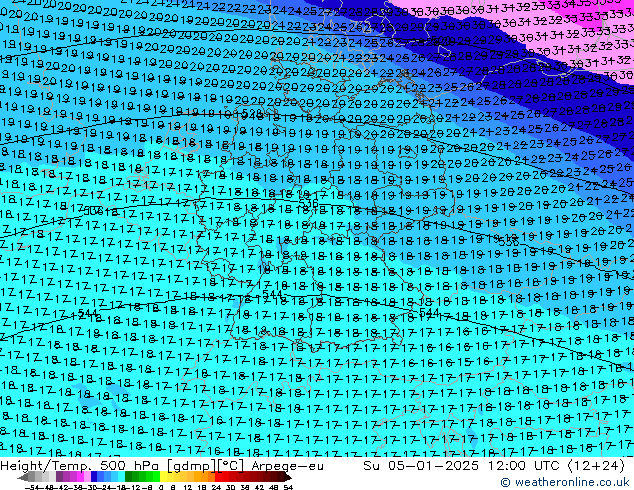634x490 pixels.
Task: Click the 54 legend scale value
Action: click(288, 488)
